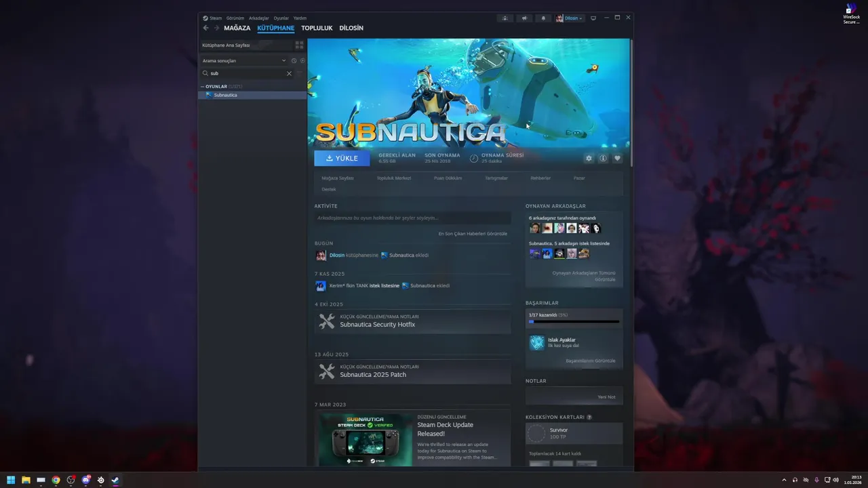This screenshot has width=868, height=488.
Task: Launch Google Chrome from taskbar
Action: 56,480
